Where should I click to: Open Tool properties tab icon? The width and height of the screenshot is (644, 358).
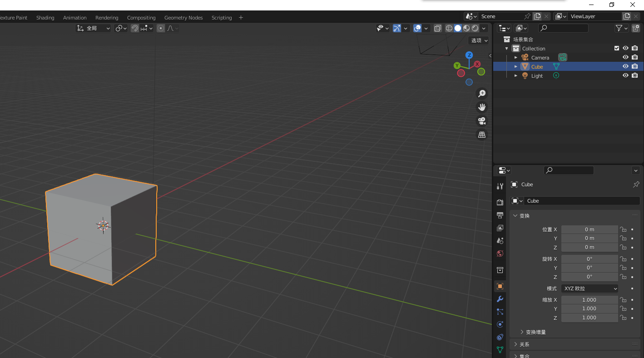click(x=500, y=186)
